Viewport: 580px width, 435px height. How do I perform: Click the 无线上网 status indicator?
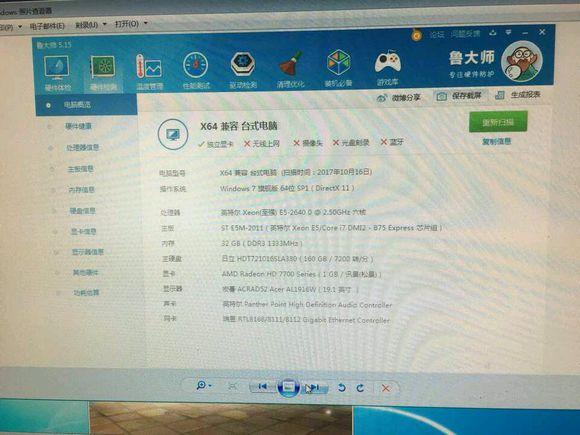pos(262,144)
